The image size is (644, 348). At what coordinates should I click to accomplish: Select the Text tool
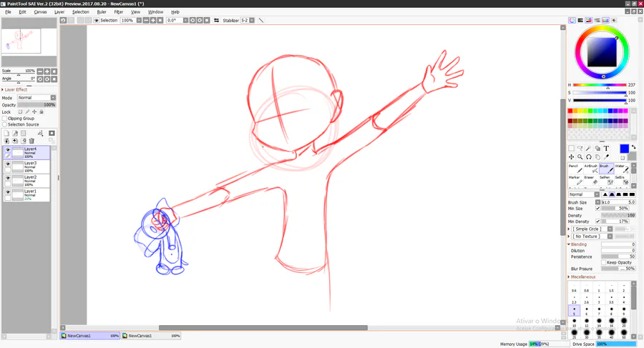(606, 148)
